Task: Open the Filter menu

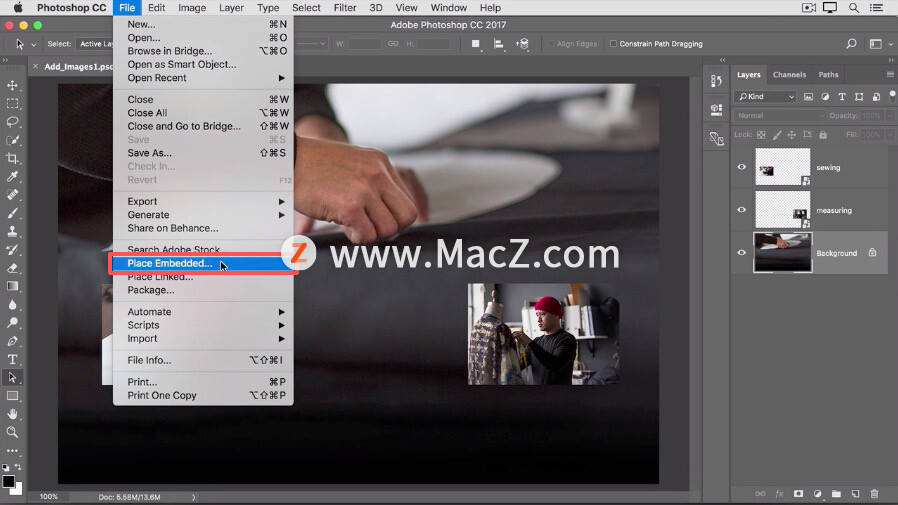Action: 345,7
